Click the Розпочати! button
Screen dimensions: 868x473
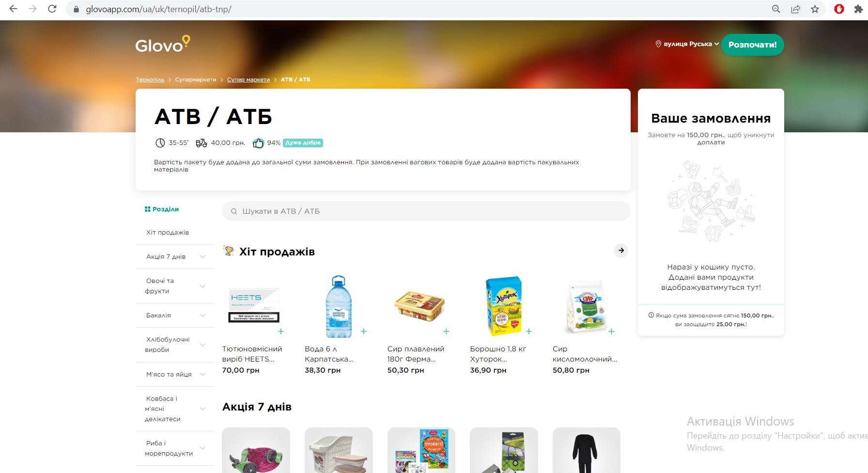[753, 45]
